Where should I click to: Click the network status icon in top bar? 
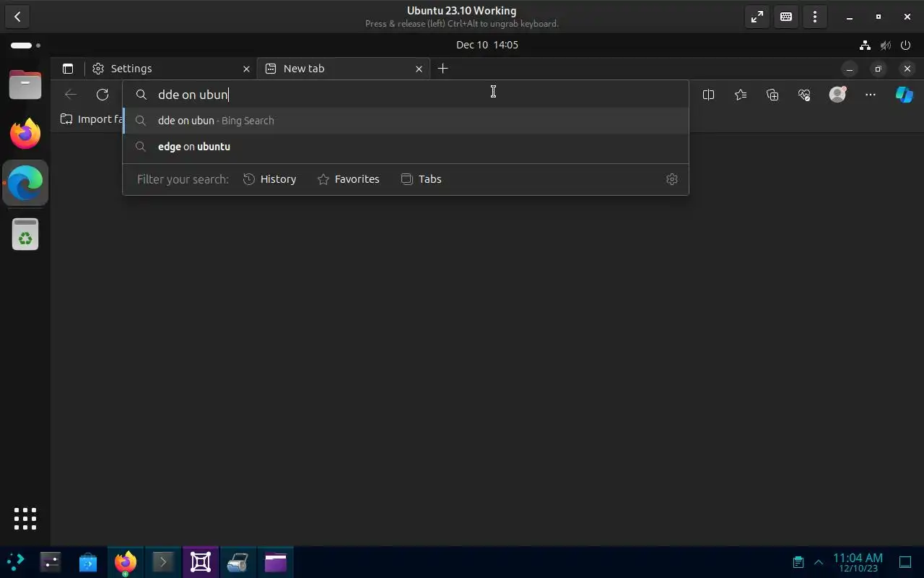coord(865,45)
